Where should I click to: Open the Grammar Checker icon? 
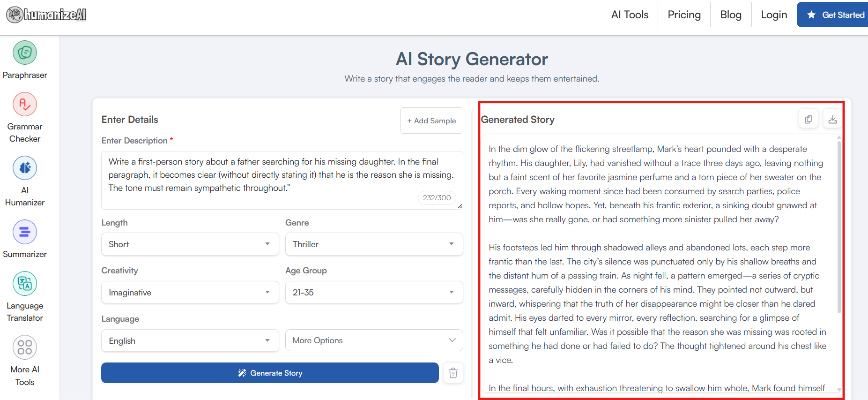tap(25, 104)
